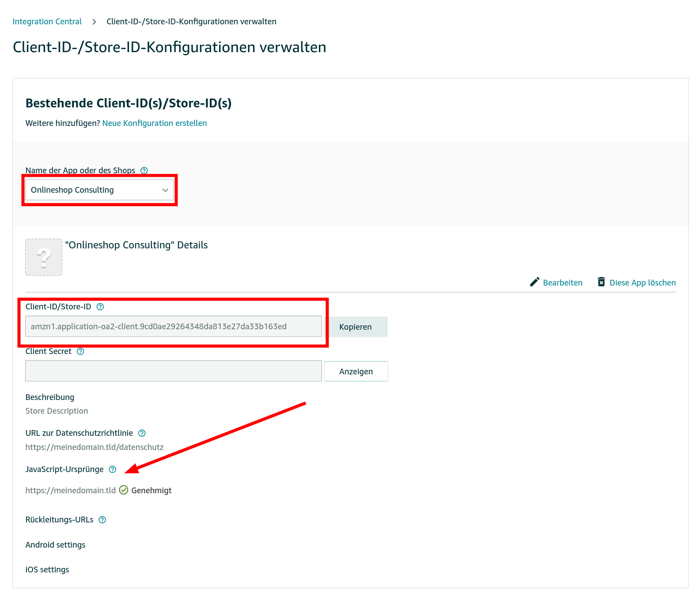The image size is (700, 598).
Task: Click help icon beside Client Secret label
Action: pos(80,351)
